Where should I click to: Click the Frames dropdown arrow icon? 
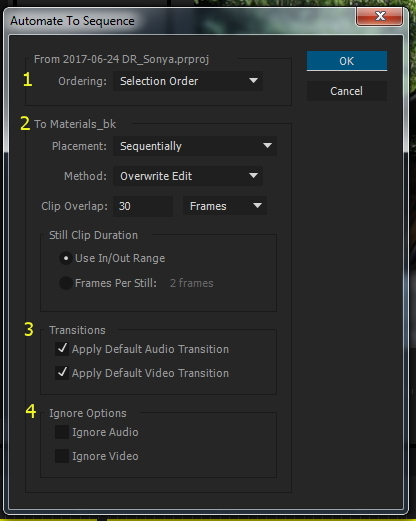point(257,206)
